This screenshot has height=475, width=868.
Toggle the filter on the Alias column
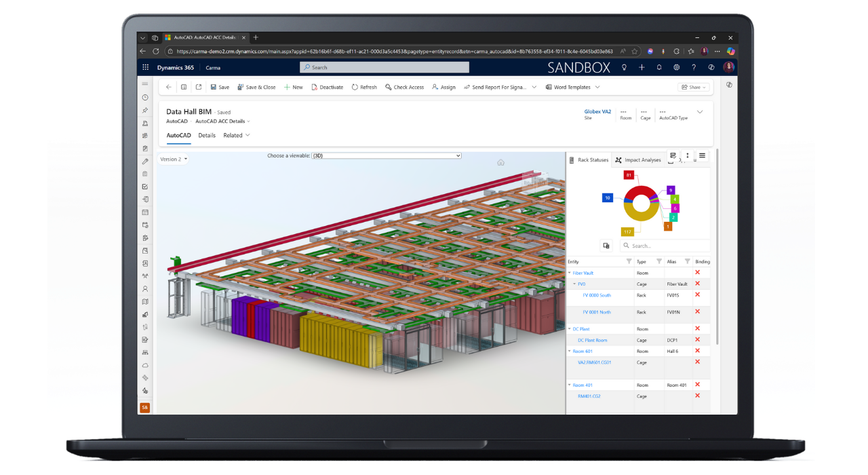click(686, 261)
